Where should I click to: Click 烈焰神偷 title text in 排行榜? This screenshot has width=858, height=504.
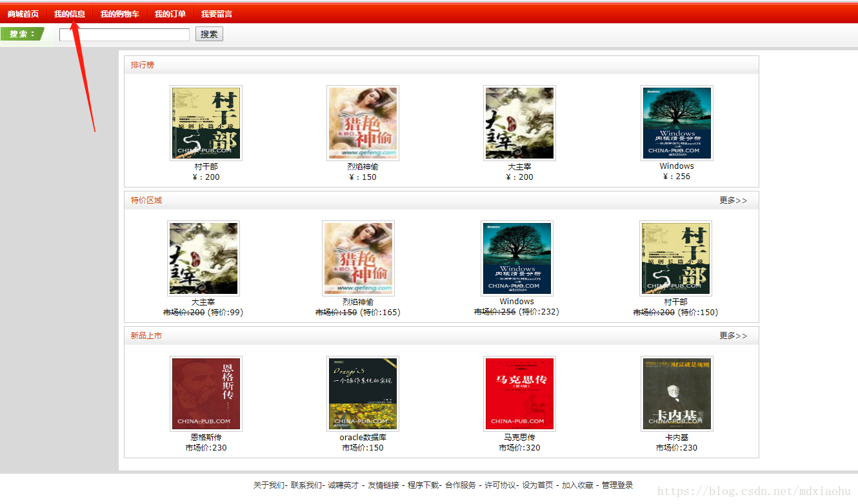tap(363, 167)
